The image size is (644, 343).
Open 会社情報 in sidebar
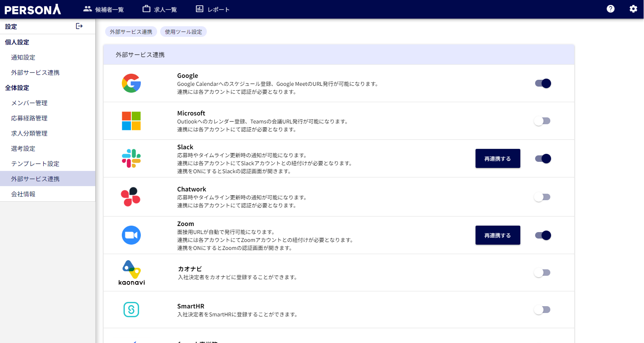click(x=47, y=194)
